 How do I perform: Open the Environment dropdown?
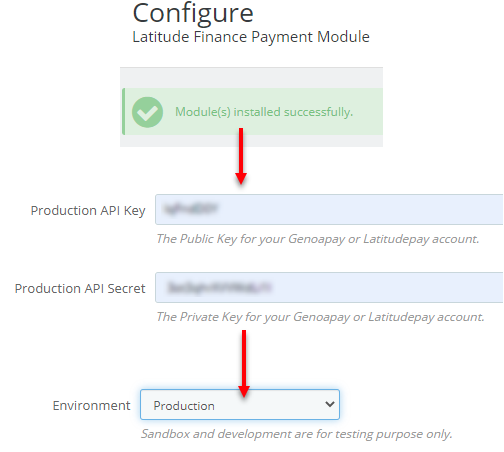(x=240, y=404)
